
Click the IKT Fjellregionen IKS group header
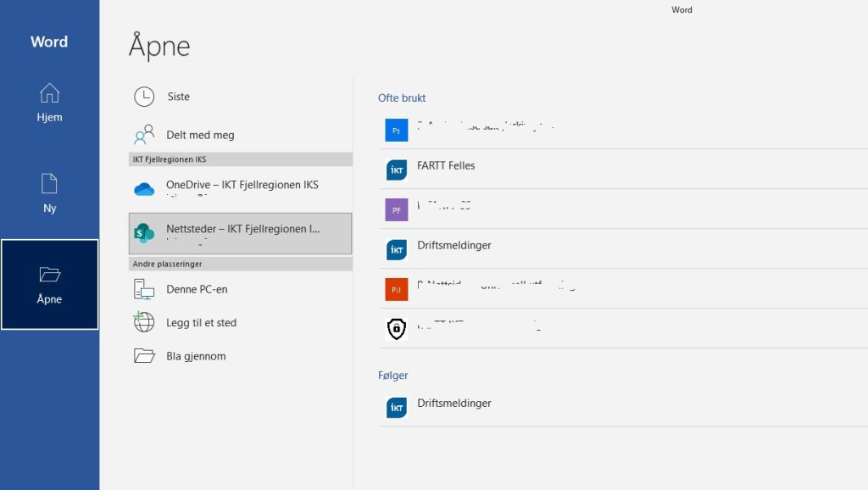[240, 159]
